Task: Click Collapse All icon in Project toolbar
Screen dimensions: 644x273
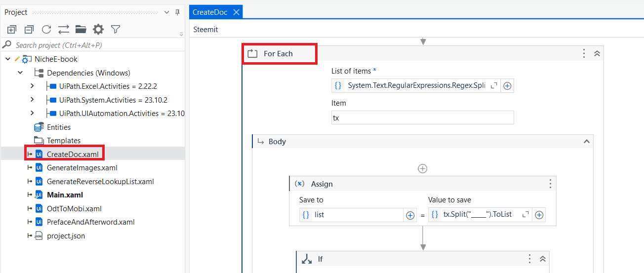Action: pos(29,30)
